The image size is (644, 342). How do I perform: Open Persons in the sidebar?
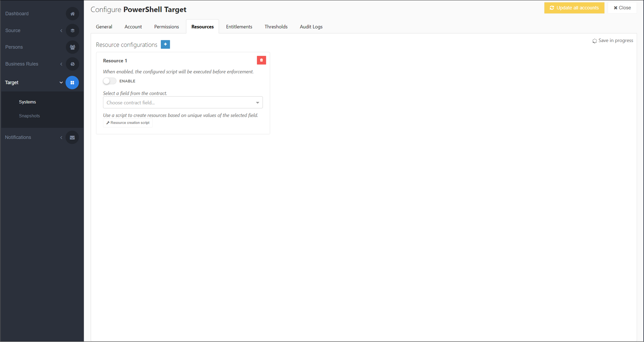pyautogui.click(x=14, y=47)
